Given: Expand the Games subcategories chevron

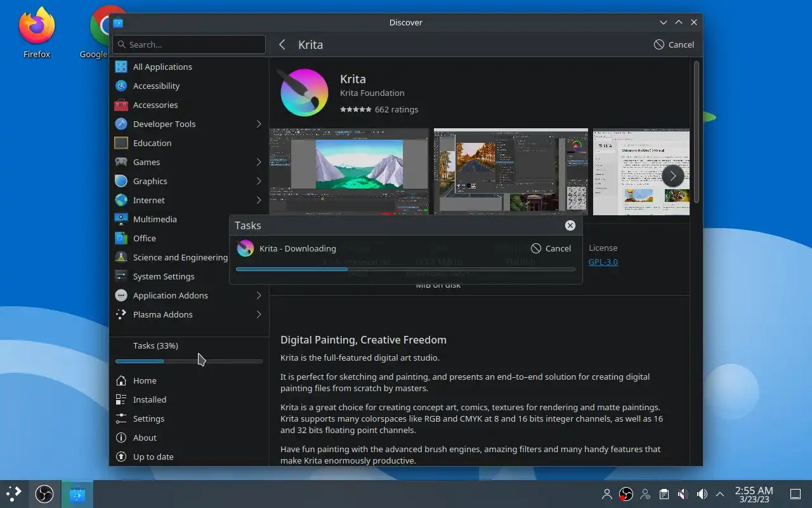Looking at the screenshot, I should 259,162.
